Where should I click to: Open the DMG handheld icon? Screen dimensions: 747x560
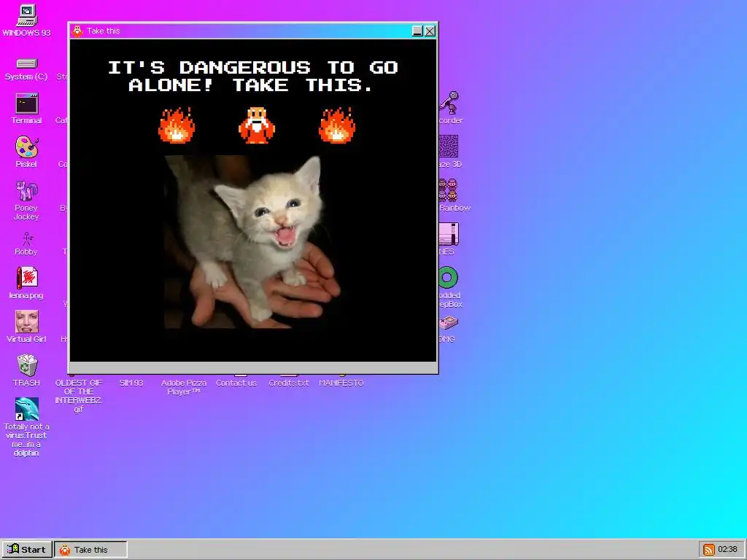pos(449,323)
